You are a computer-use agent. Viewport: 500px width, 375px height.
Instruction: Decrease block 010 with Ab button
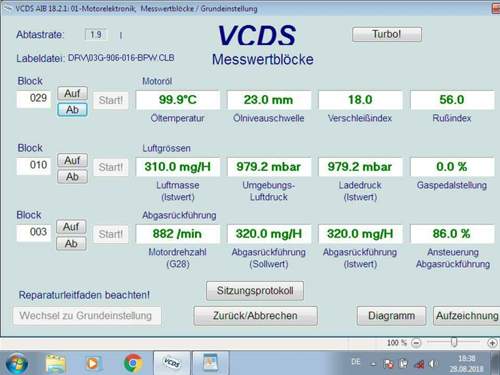[x=72, y=177]
